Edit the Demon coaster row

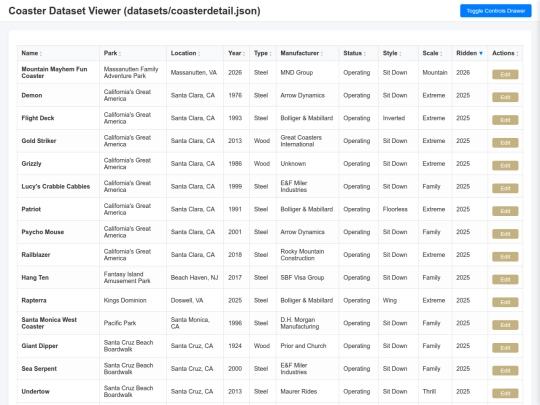pos(505,97)
